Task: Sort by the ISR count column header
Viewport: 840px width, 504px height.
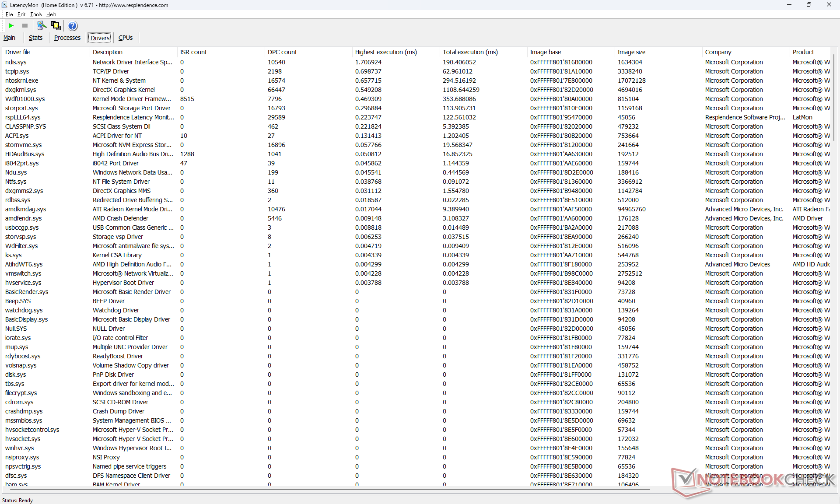Action: (193, 52)
